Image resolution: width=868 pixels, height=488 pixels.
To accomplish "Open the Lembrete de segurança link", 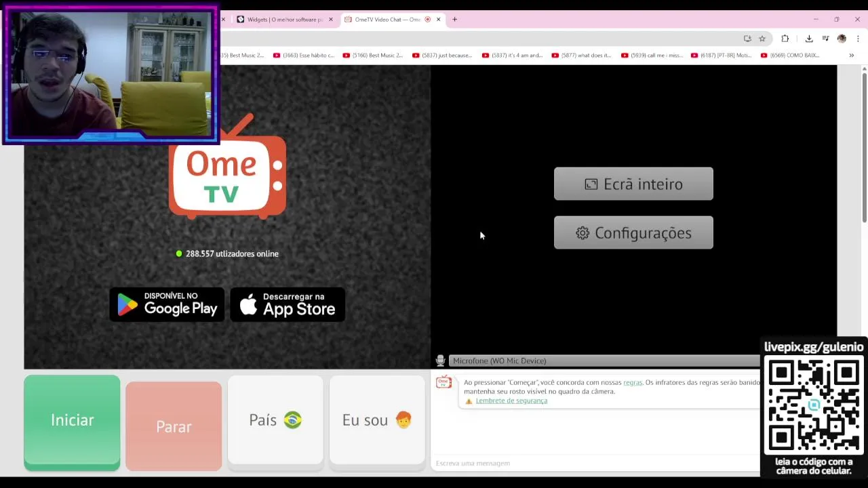I will coord(511,401).
